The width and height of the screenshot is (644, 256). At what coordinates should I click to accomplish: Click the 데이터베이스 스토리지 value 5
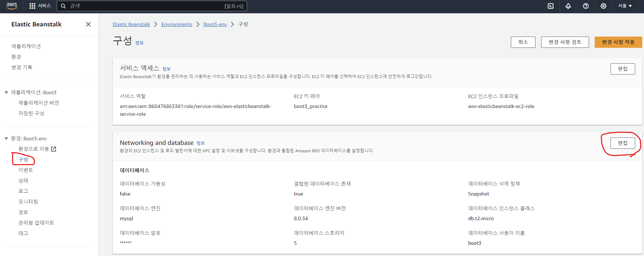pyautogui.click(x=295, y=243)
